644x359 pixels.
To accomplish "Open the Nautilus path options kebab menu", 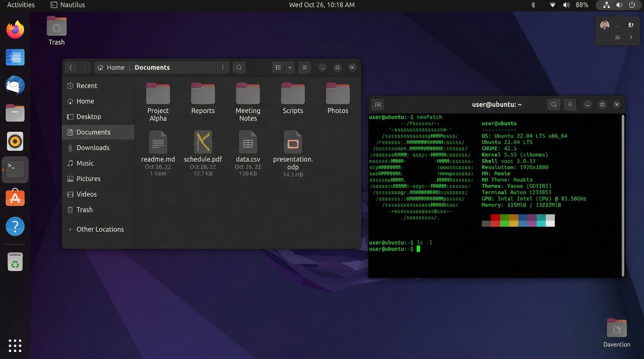I will (223, 67).
